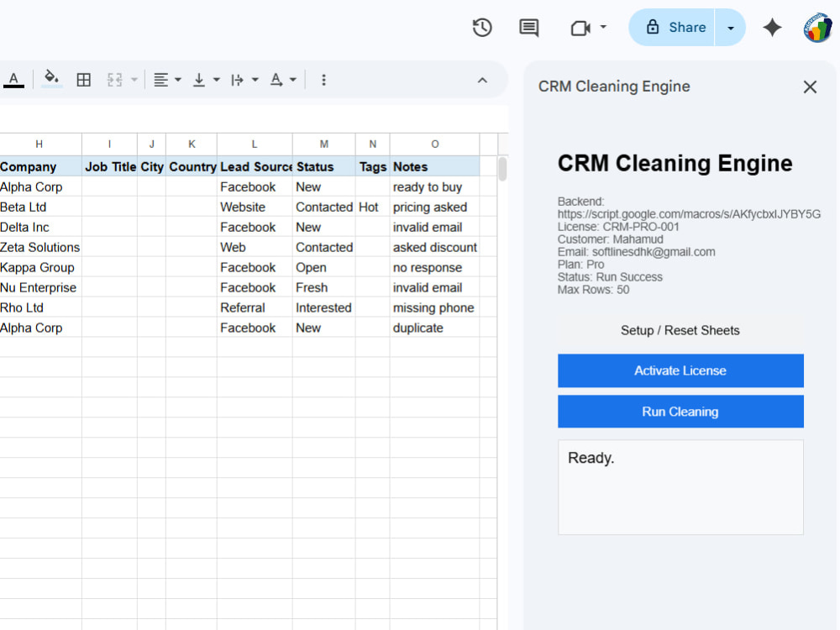
Task: Expand vertical align dropdown arrow
Action: tap(217, 80)
